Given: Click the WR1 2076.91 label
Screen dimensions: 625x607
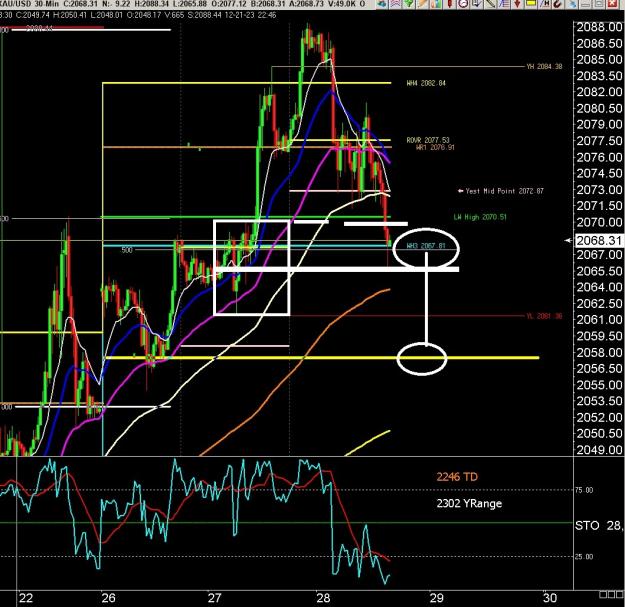Looking at the screenshot, I should [435, 147].
